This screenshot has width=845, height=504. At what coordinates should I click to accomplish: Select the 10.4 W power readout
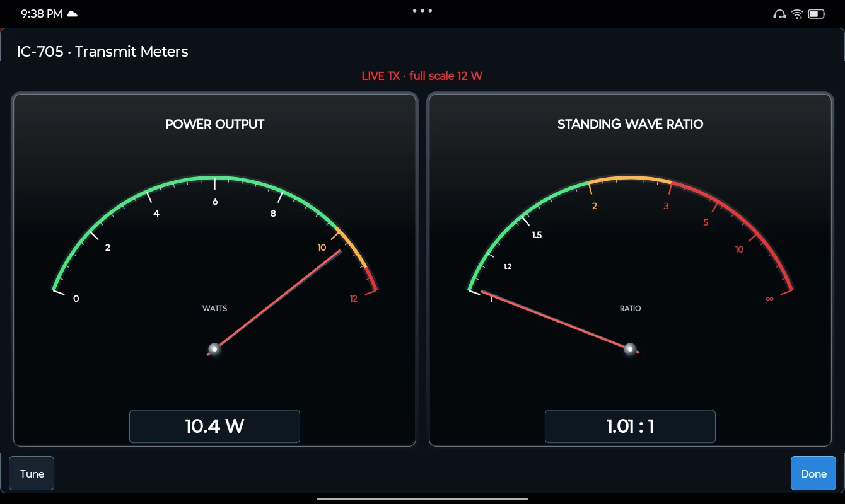214,427
